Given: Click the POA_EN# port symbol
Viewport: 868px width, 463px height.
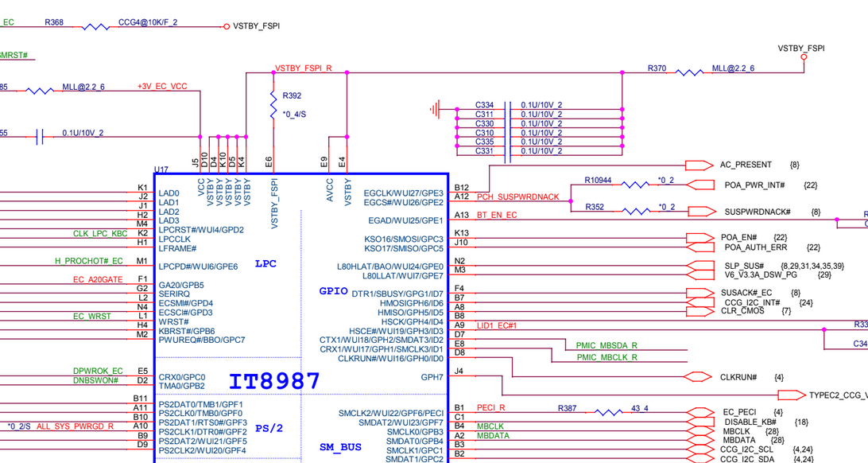Looking at the screenshot, I should pos(700,238).
